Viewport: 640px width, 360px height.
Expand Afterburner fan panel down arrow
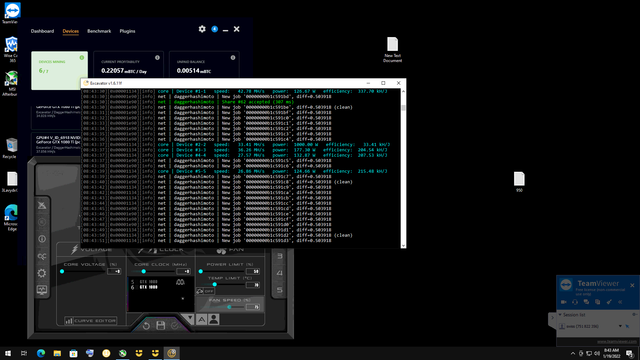point(189,318)
